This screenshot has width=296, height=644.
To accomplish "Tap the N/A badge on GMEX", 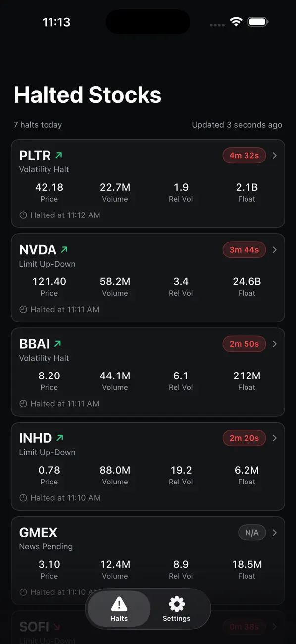I will [252, 533].
